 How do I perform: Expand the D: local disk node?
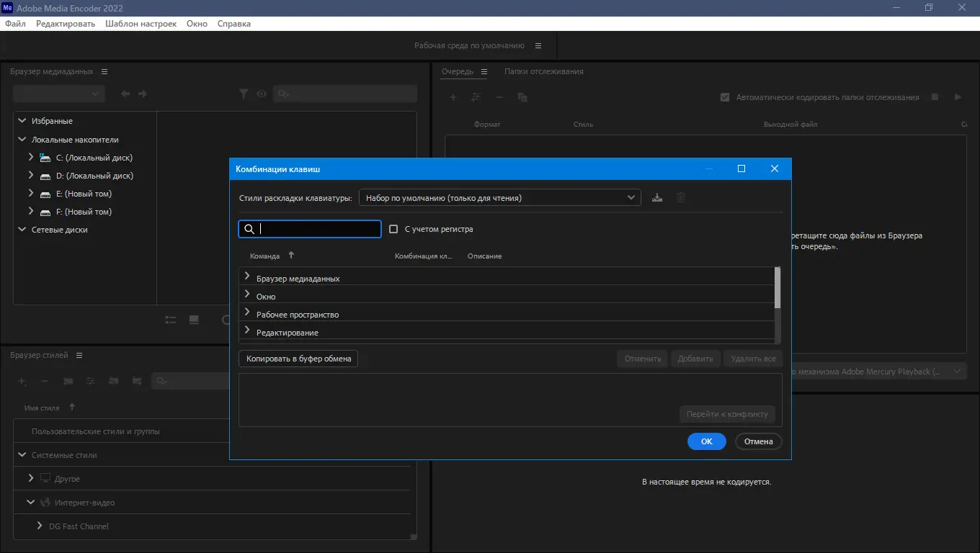click(x=31, y=175)
